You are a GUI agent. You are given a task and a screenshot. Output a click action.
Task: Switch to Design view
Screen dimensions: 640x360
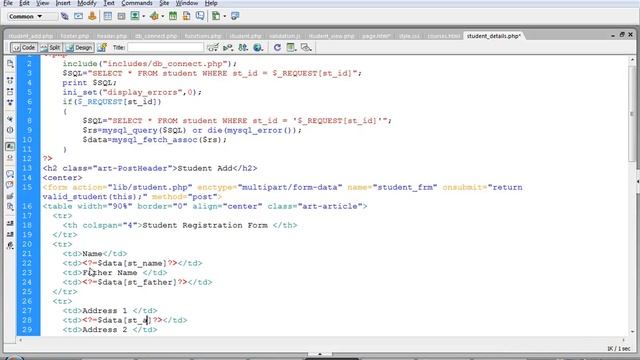coord(79,48)
